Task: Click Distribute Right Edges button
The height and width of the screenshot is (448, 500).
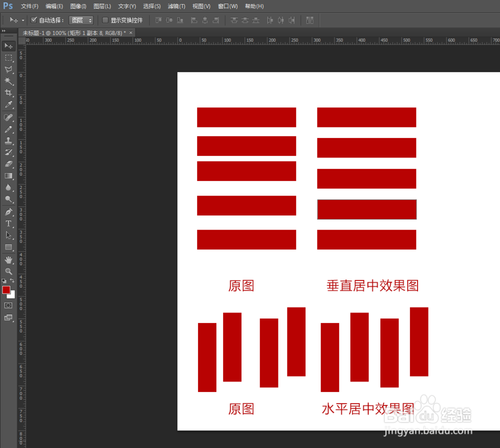Action: [292, 20]
